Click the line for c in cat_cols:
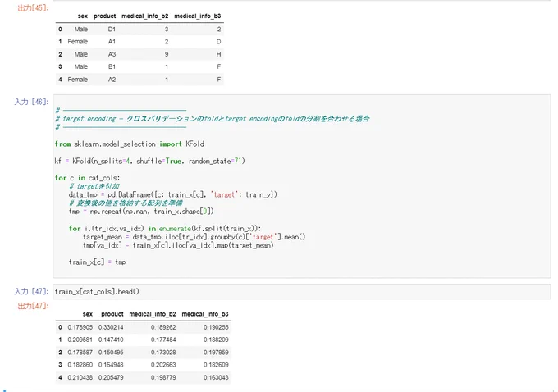 88,178
